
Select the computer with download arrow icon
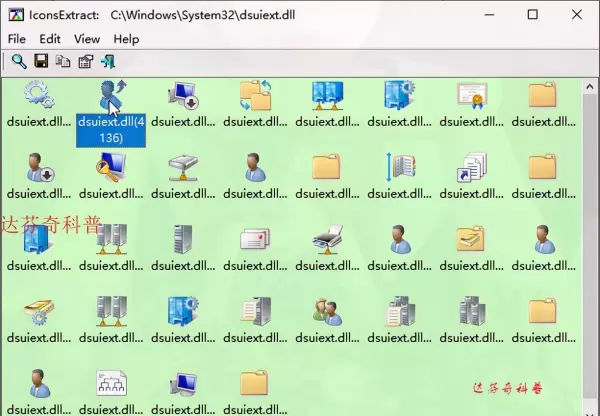(x=183, y=95)
